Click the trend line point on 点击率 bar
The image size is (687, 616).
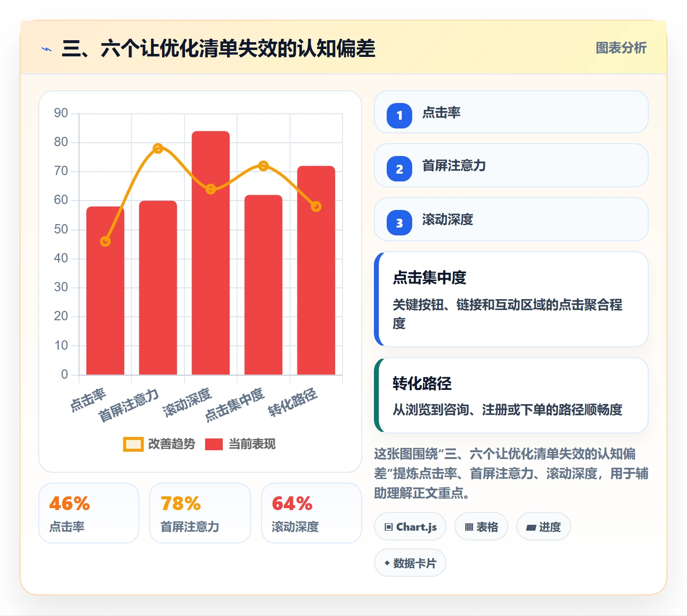point(105,241)
